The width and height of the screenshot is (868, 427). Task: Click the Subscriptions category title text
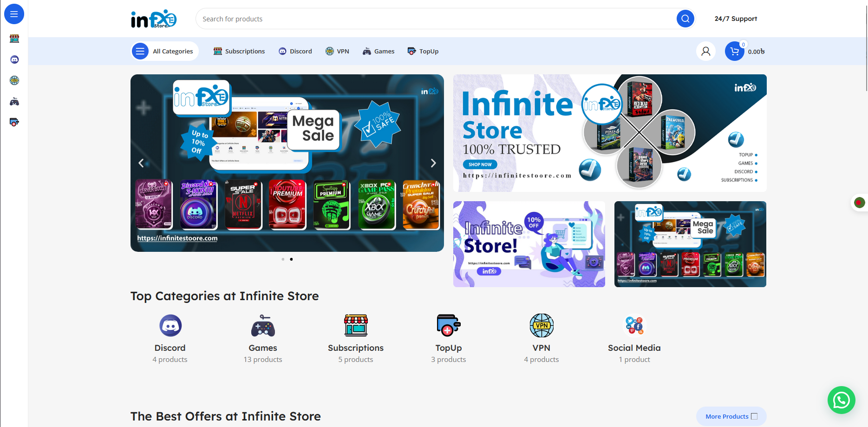point(356,348)
